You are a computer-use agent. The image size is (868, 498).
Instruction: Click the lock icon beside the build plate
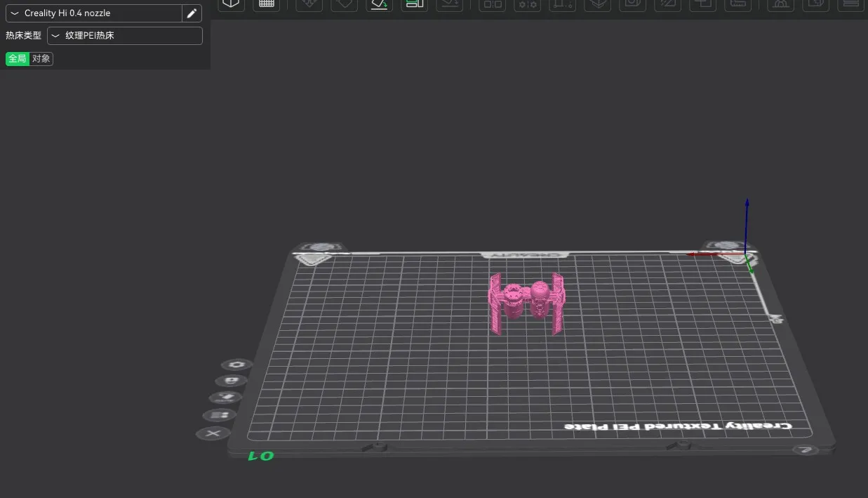click(x=232, y=381)
